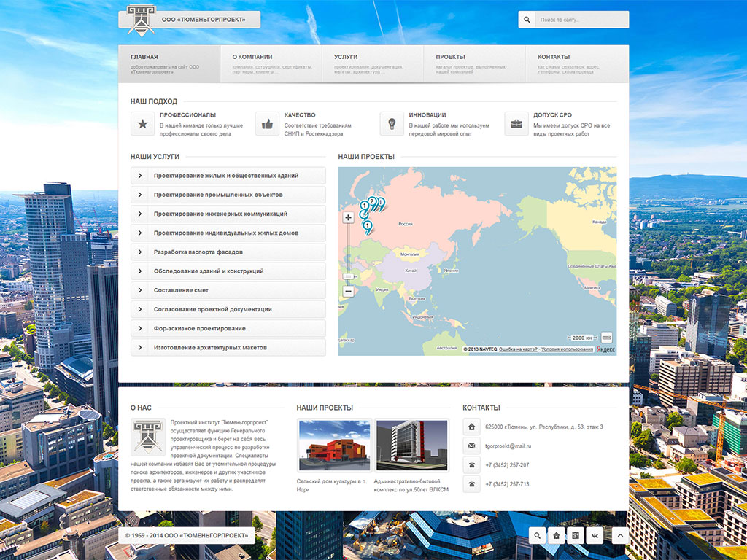Expand 'Фор-эскизное проектирование' item
Viewport: 747px width, 560px height.
[x=228, y=328]
